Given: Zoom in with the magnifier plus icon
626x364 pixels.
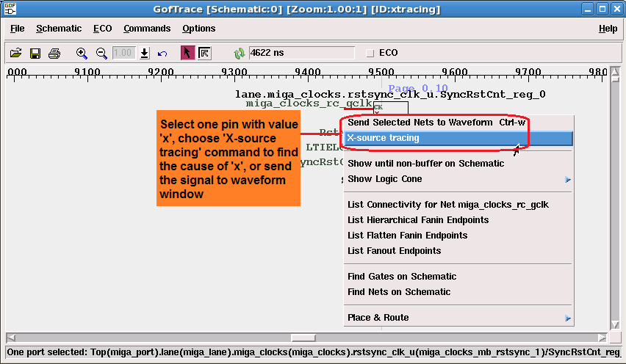Looking at the screenshot, I should [x=82, y=53].
